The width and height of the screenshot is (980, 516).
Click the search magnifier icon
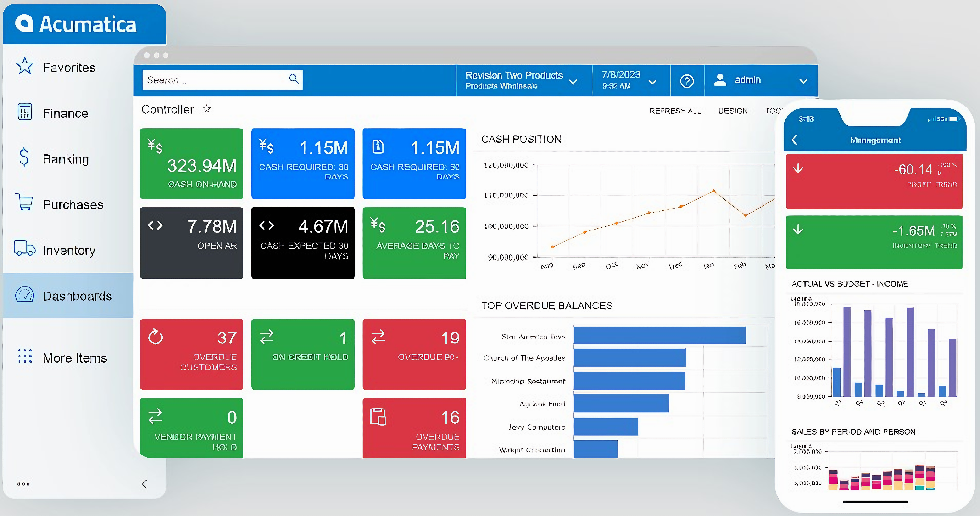293,79
